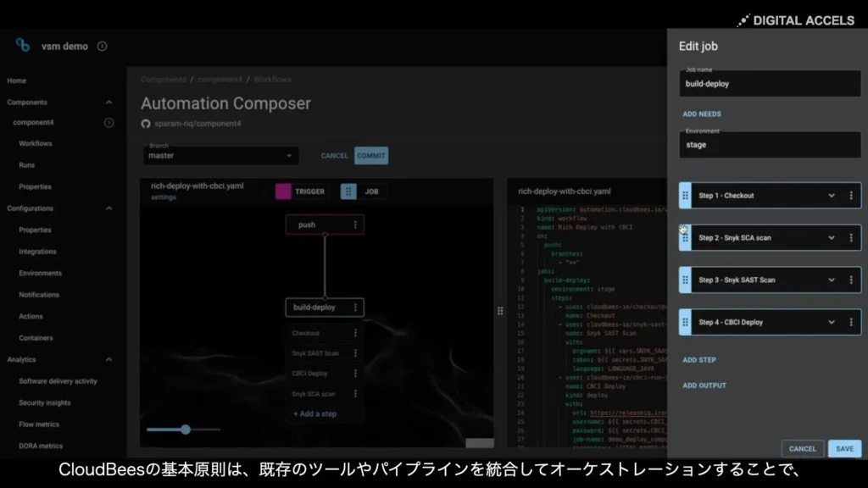The width and height of the screenshot is (868, 488).
Task: Click the Environment input field showing stage
Action: click(x=770, y=144)
